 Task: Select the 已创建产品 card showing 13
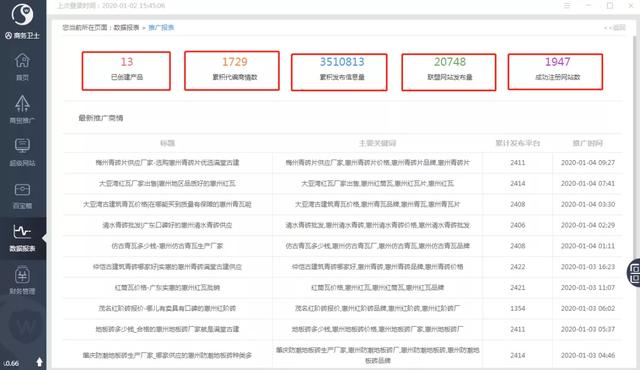(x=126, y=71)
